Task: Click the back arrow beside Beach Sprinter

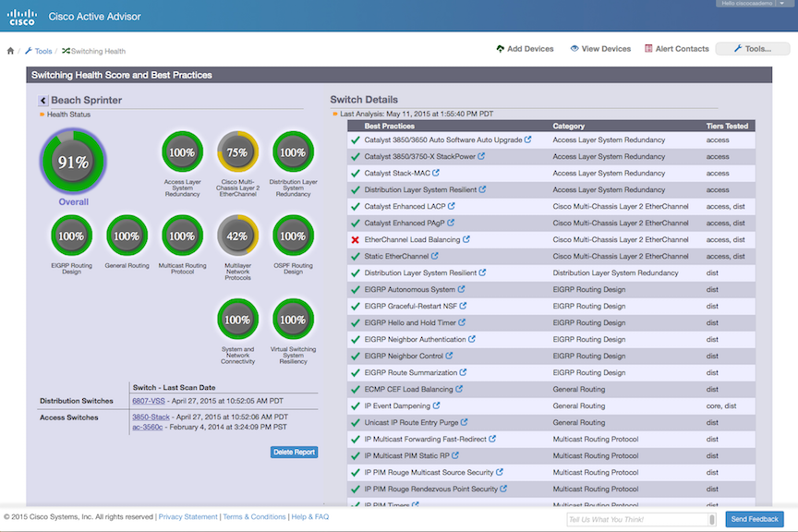Action: [42, 100]
